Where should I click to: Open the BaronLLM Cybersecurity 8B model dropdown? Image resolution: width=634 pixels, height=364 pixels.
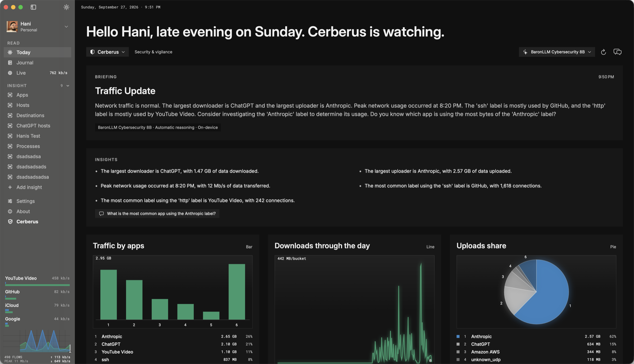coord(557,52)
